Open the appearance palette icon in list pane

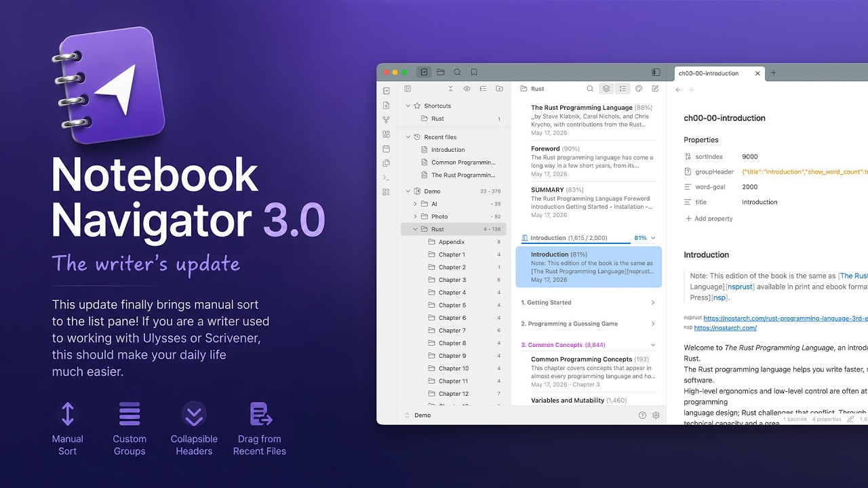[639, 89]
